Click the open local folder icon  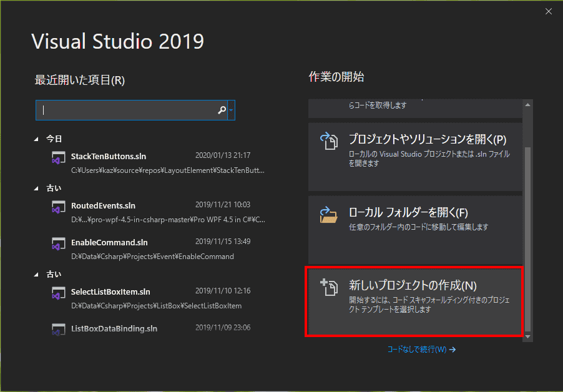coord(329,214)
